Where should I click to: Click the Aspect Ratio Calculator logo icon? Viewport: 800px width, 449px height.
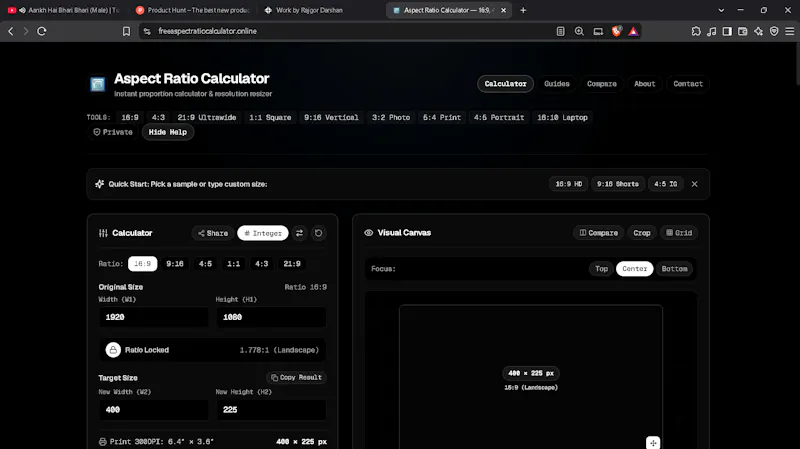tap(97, 84)
